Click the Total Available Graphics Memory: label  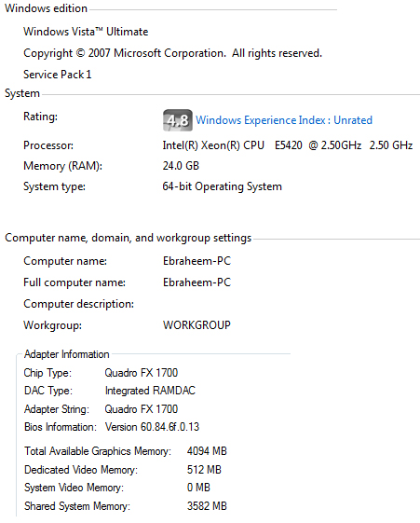click(98, 451)
